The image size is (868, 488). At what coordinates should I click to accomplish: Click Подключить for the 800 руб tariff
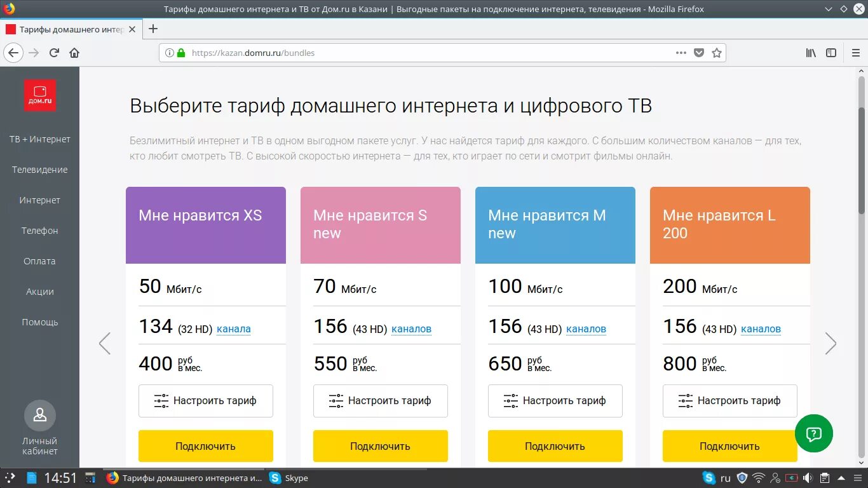(730, 446)
